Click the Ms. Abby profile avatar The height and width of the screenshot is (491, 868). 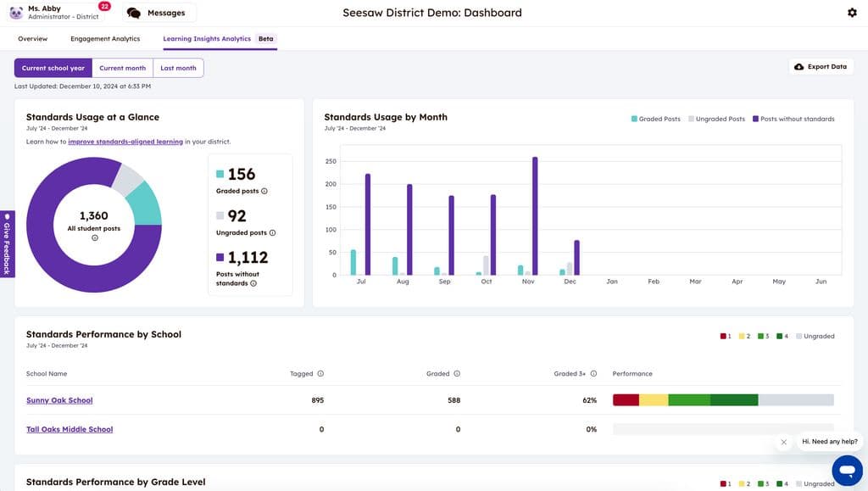click(16, 13)
